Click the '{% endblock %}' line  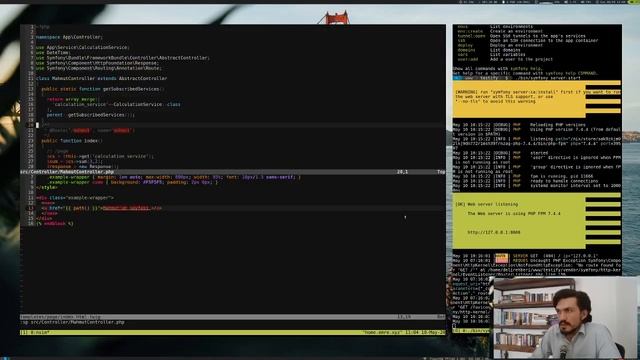point(55,224)
